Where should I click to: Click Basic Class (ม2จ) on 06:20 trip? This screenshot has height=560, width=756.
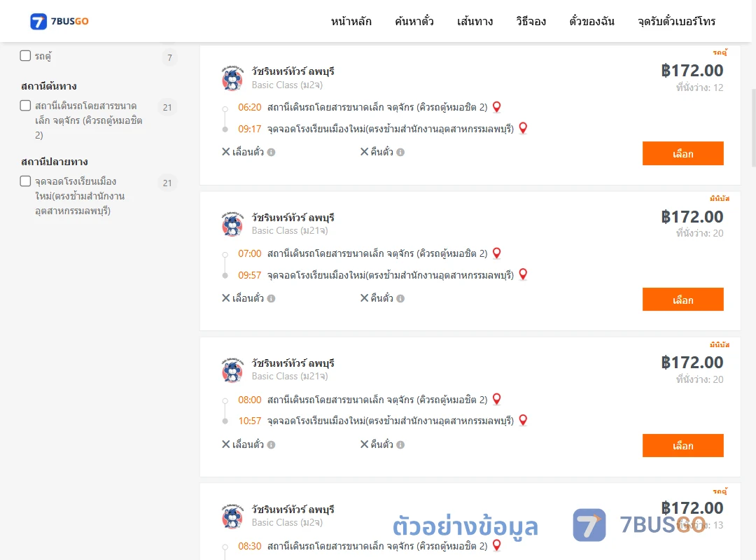[288, 85]
